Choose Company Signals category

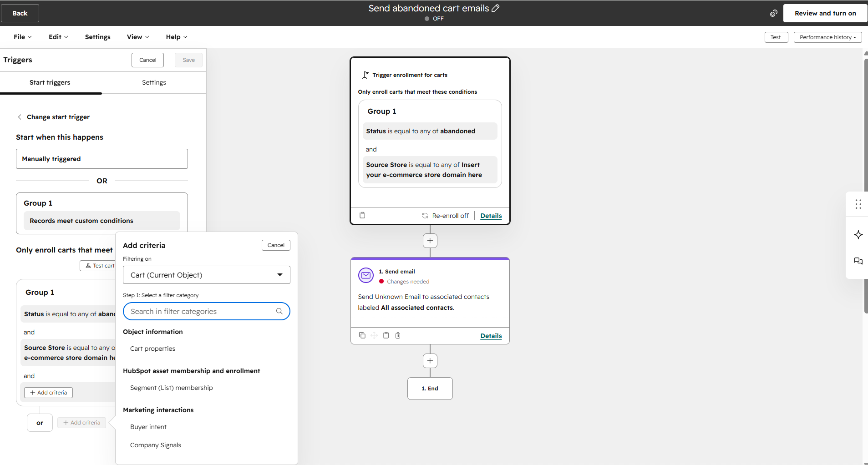pyautogui.click(x=156, y=445)
